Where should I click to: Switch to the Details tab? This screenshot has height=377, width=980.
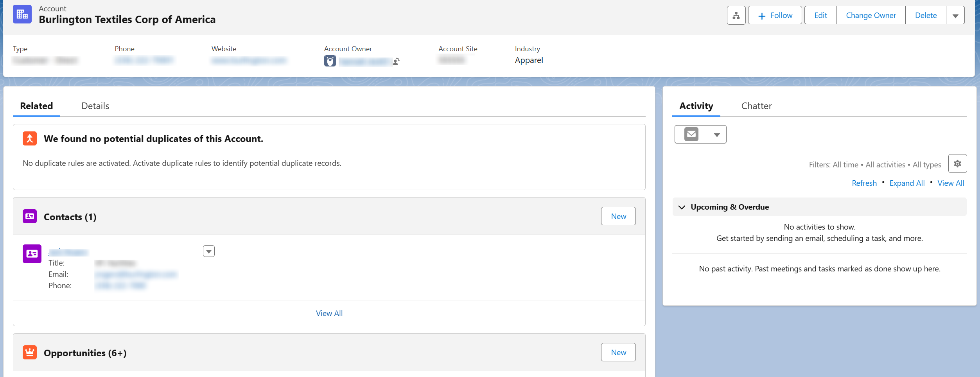95,106
